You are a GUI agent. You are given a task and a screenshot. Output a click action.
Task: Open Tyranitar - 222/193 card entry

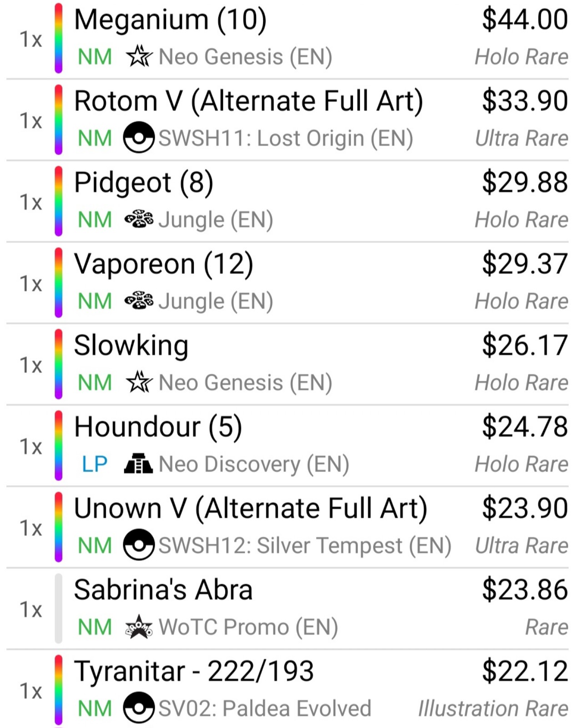coord(194,671)
